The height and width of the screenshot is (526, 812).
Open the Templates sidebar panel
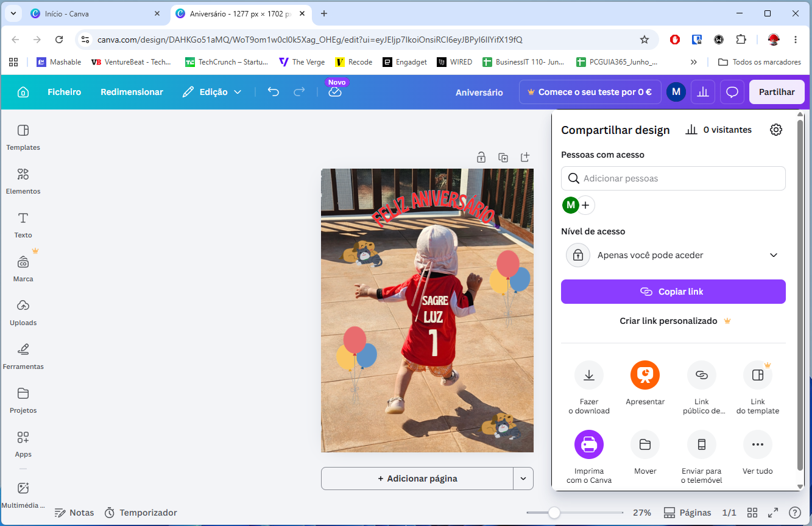click(23, 138)
